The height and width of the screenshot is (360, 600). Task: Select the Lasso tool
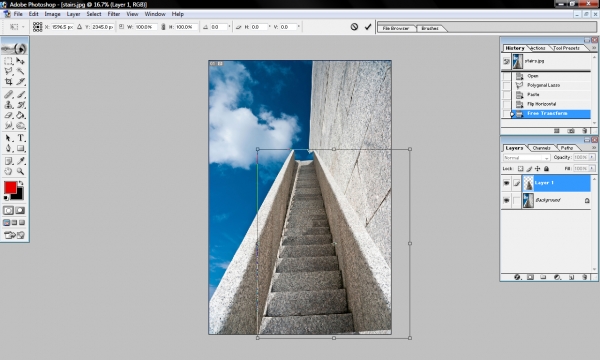pyautogui.click(x=8, y=71)
